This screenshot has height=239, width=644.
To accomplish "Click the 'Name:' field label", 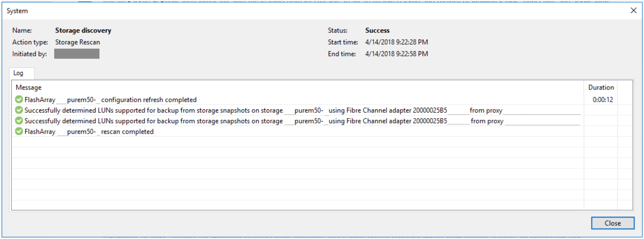I will (22, 30).
